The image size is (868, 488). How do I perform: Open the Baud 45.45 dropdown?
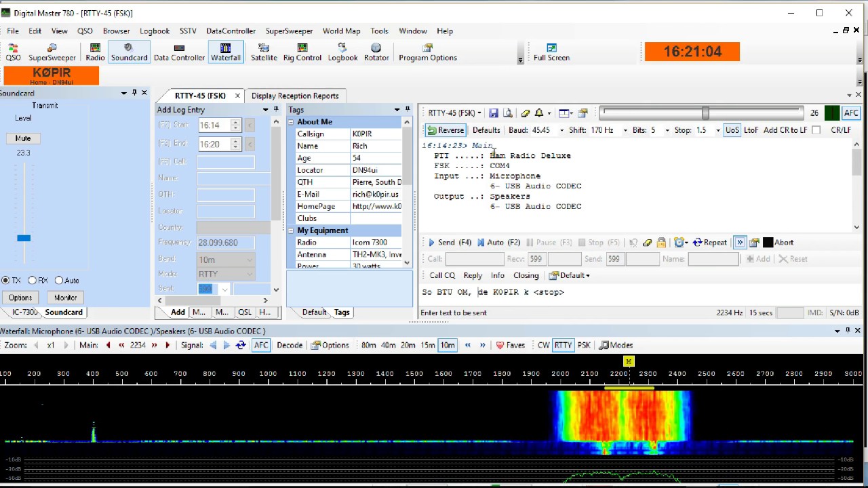point(561,130)
